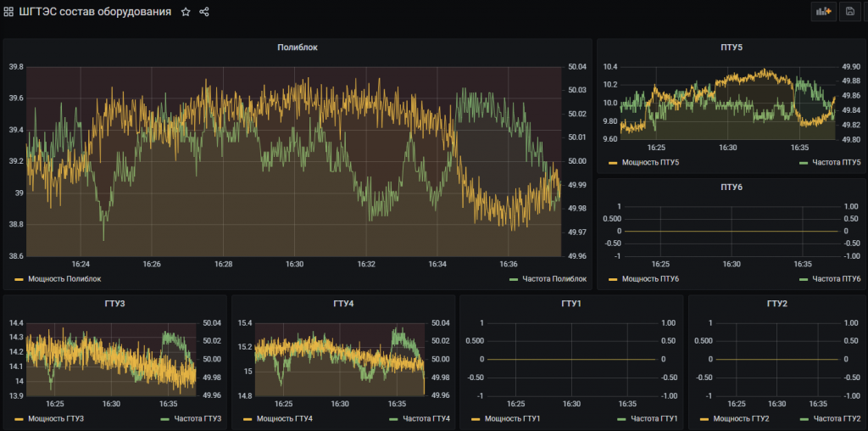Click the green color swatch for Частота ГТУ1

[x=623, y=418]
